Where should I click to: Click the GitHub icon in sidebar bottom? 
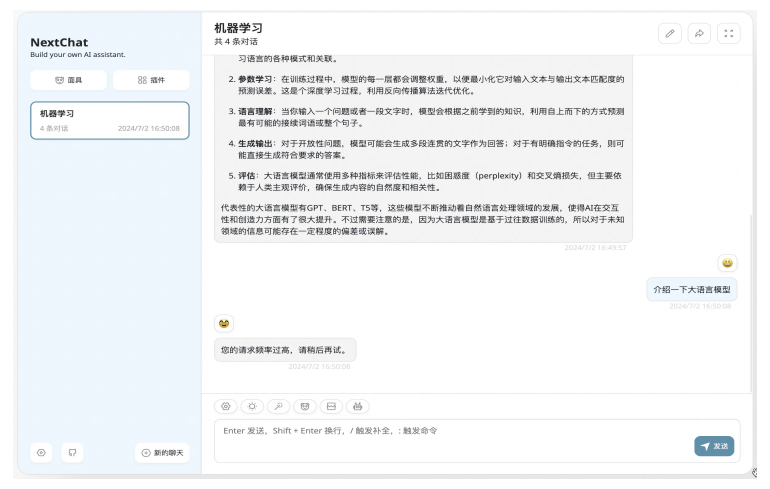tap(72, 453)
